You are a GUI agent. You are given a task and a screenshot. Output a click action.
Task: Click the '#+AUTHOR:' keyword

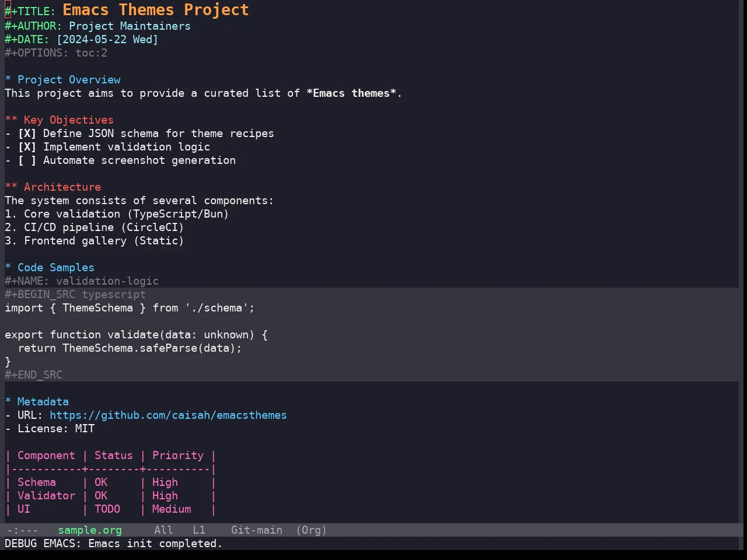(33, 26)
